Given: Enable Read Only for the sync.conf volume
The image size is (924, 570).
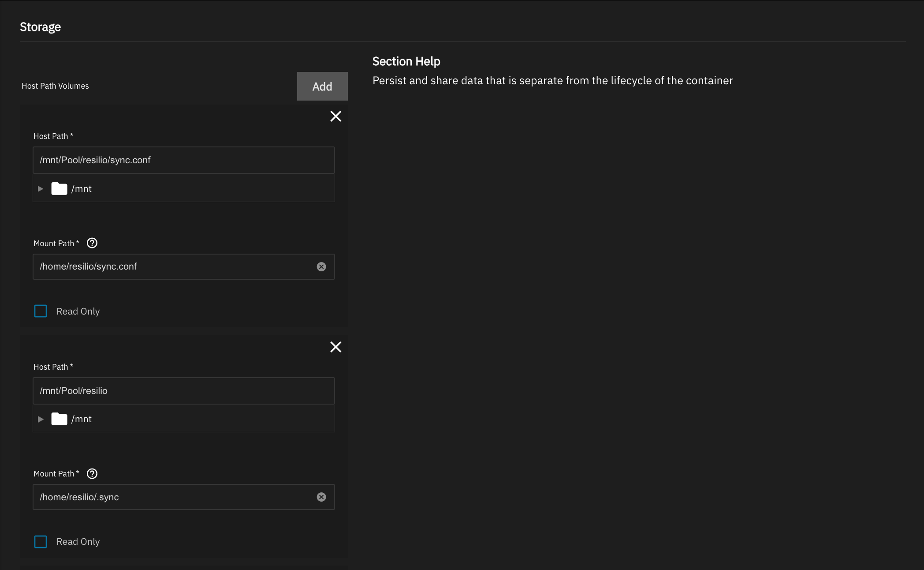Looking at the screenshot, I should click(x=40, y=311).
